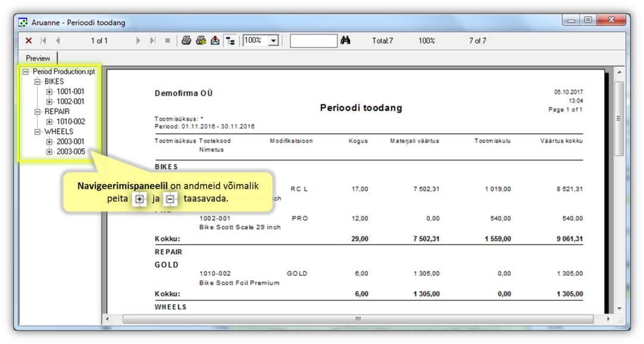This screenshot has height=344, width=644.
Task: Click the "Total:7" record count
Action: pos(382,40)
